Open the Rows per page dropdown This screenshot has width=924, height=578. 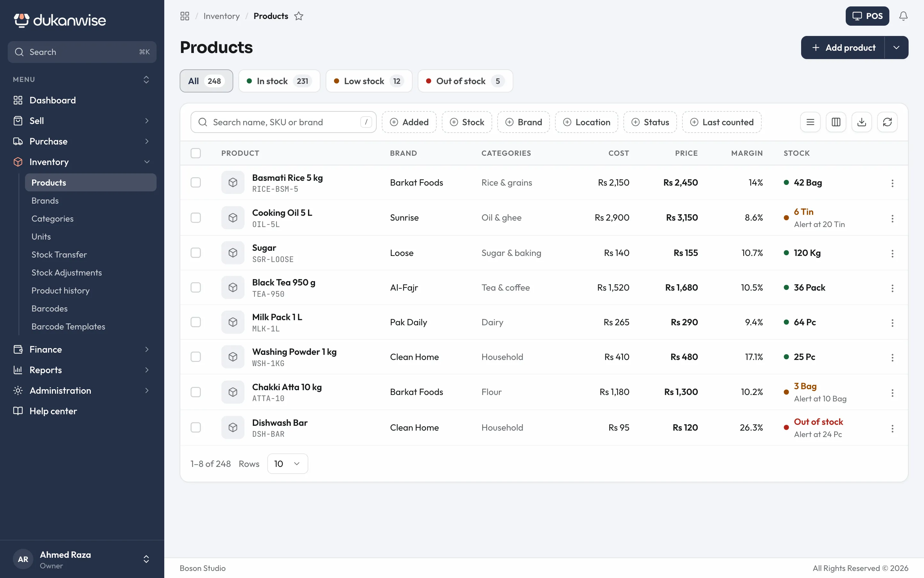[x=287, y=464]
